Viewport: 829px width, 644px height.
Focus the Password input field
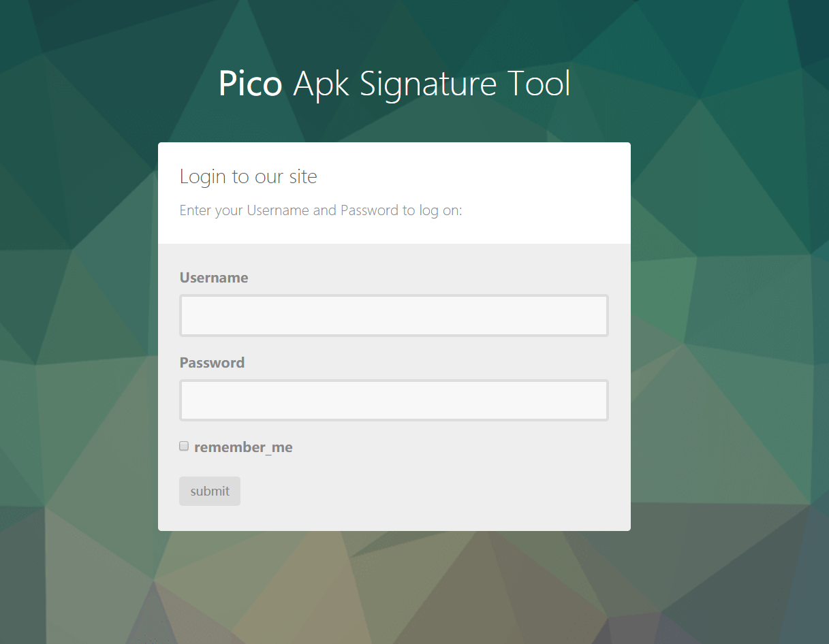[394, 400]
